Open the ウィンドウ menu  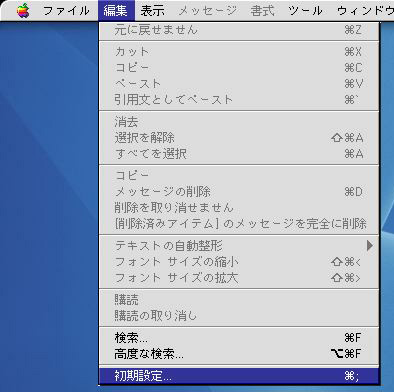(364, 11)
